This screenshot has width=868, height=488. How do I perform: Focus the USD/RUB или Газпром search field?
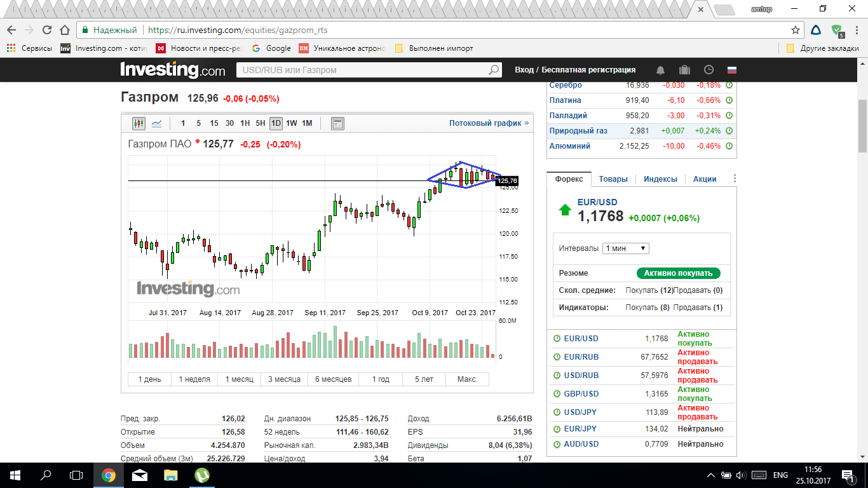click(x=362, y=70)
